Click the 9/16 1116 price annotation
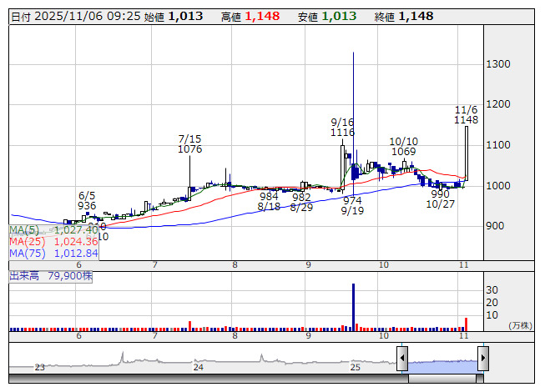This screenshot has width=545, height=392. tap(342, 127)
